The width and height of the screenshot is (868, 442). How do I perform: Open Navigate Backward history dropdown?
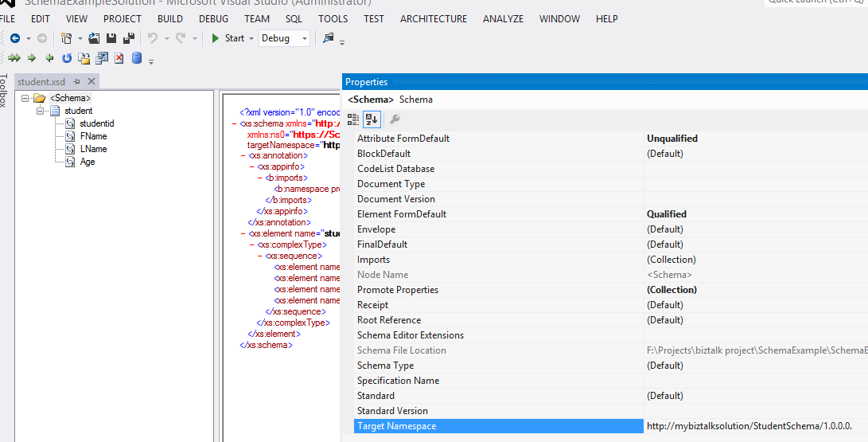click(28, 38)
